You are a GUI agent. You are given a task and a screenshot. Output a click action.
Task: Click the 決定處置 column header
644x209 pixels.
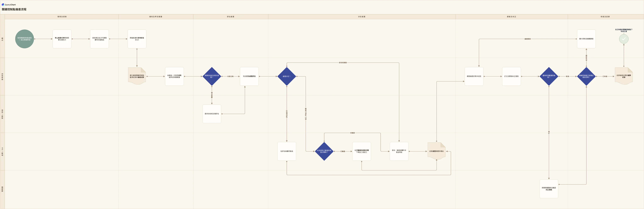coord(361,17)
